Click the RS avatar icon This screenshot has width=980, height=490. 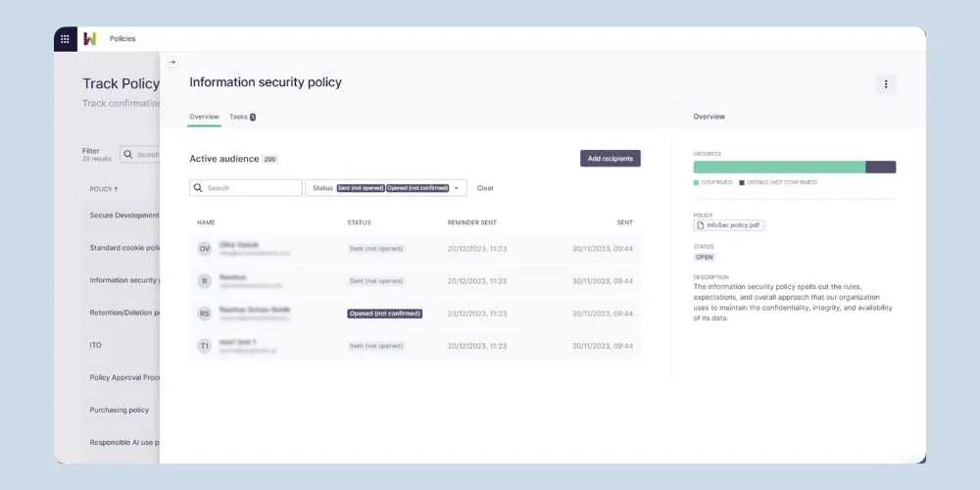click(205, 314)
